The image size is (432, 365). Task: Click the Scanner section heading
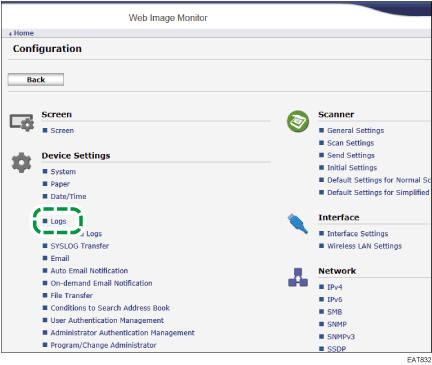point(336,114)
